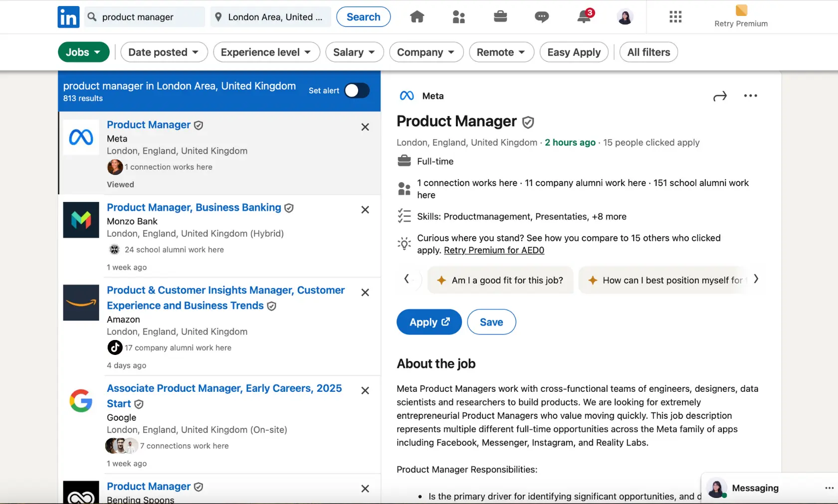Go to the Home feed icon

(x=417, y=17)
